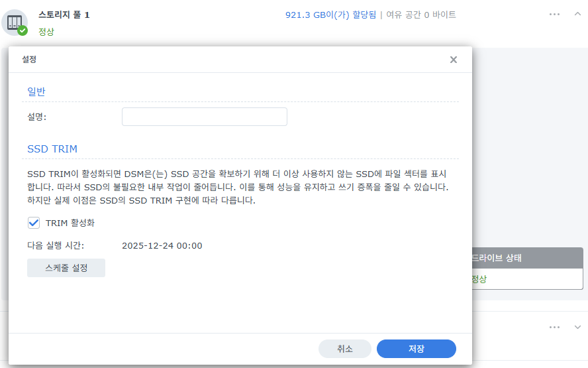The image size is (588, 368).
Task: Open the more options menu for 스토리지 풀 1
Action: pos(554,15)
